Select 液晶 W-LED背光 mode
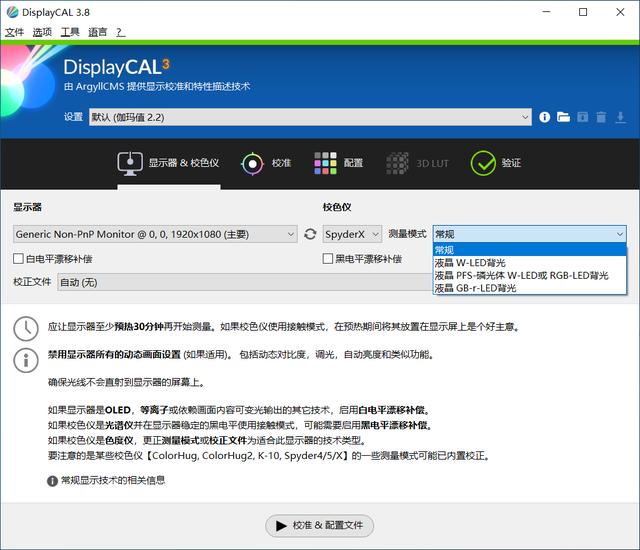The width and height of the screenshot is (640, 550). (529, 263)
